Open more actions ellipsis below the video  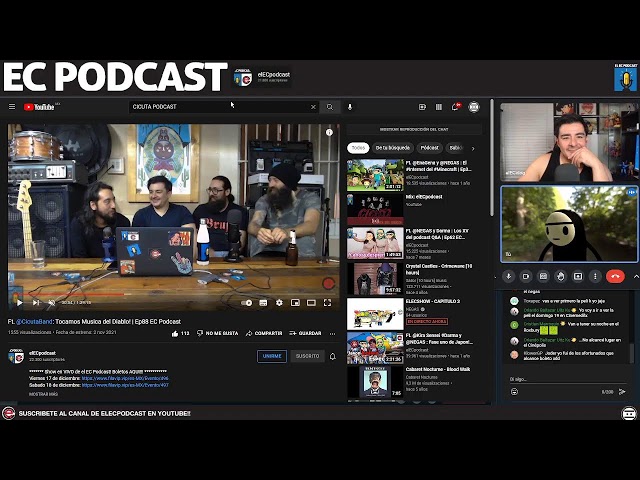click(333, 333)
